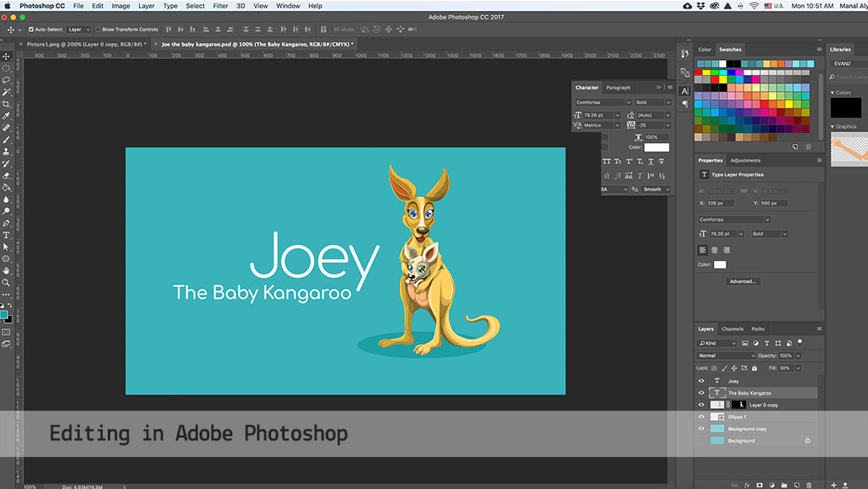
Task: Select the Eyedropper tool
Action: click(x=6, y=116)
